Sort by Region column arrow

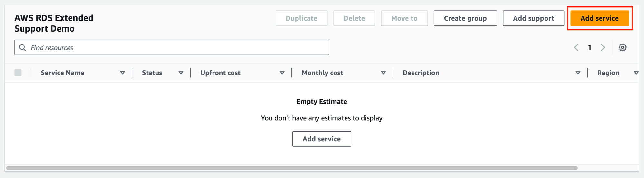(x=636, y=73)
